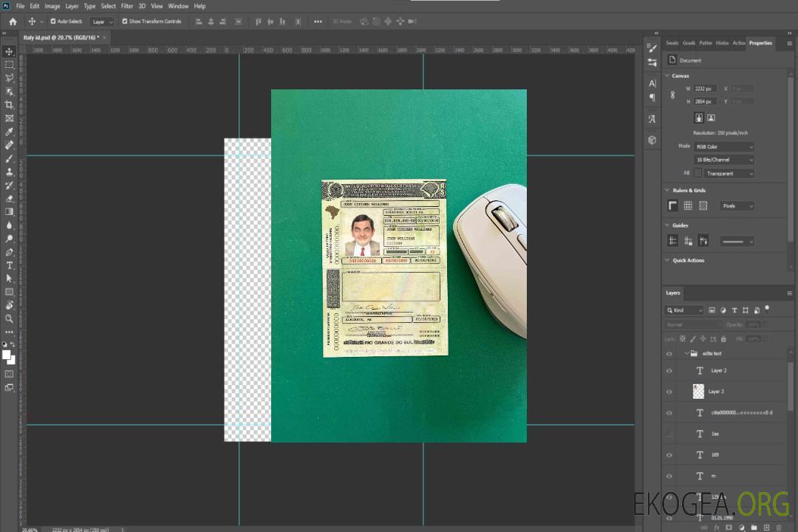This screenshot has height=532, width=798.
Task: Expand the Quick Actions section
Action: pyautogui.click(x=667, y=260)
